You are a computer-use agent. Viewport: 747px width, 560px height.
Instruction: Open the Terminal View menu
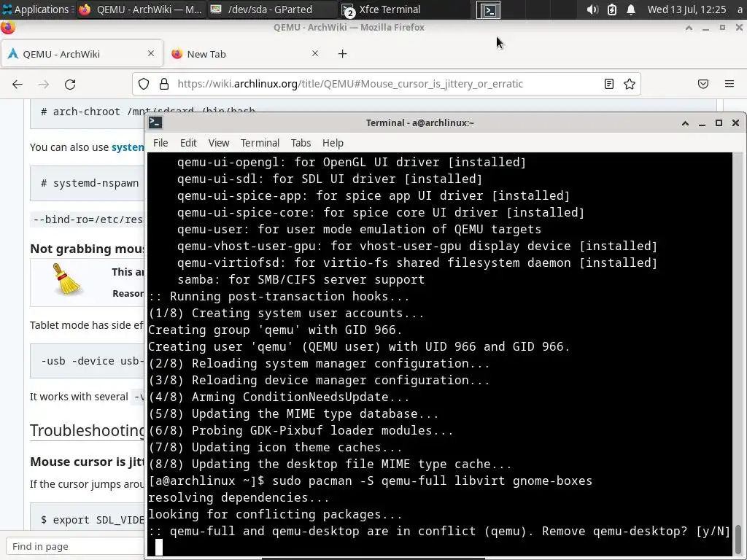(x=219, y=143)
